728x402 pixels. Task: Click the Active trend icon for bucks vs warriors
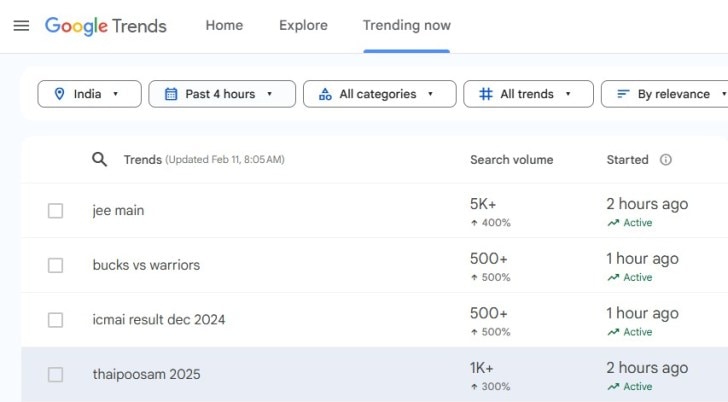click(x=613, y=278)
